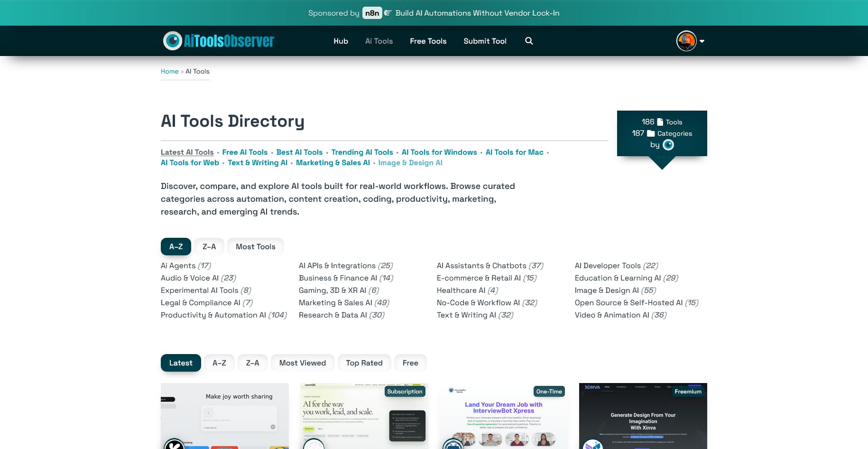868x449 pixels.
Task: Open Text & Writing AI (32) category
Action: click(x=475, y=315)
